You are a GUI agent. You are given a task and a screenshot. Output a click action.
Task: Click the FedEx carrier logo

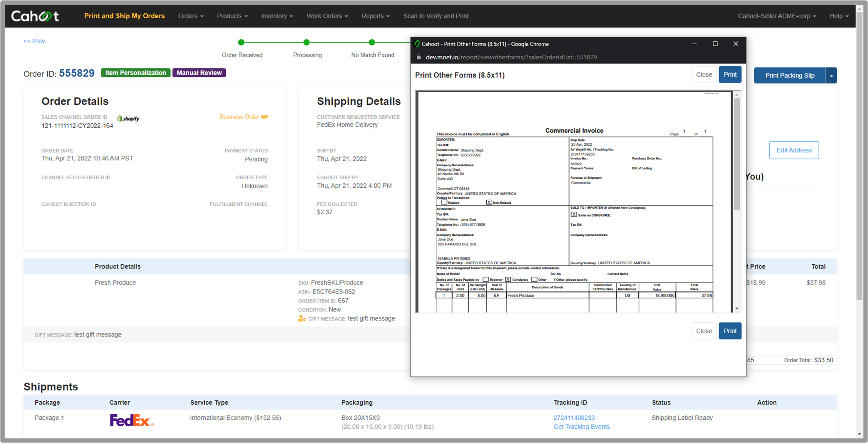coord(132,420)
